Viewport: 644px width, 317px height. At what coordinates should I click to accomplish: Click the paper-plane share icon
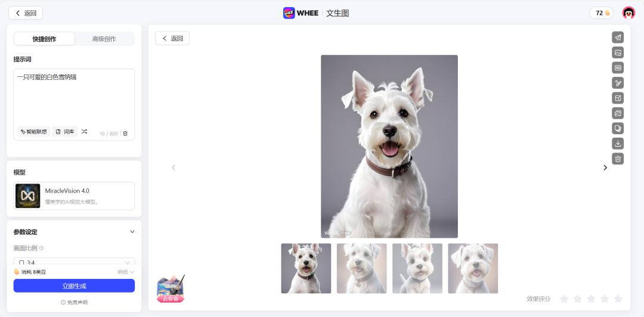(618, 38)
